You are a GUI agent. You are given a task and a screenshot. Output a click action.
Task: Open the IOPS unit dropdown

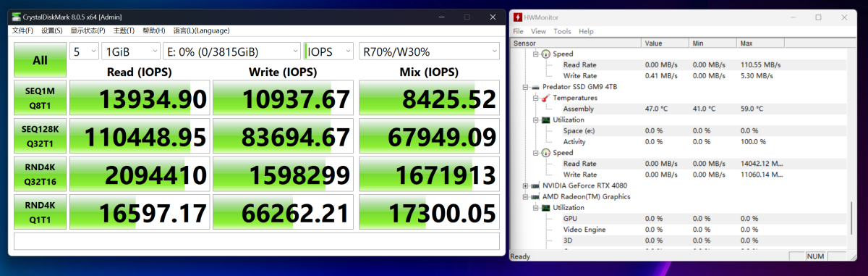point(329,51)
